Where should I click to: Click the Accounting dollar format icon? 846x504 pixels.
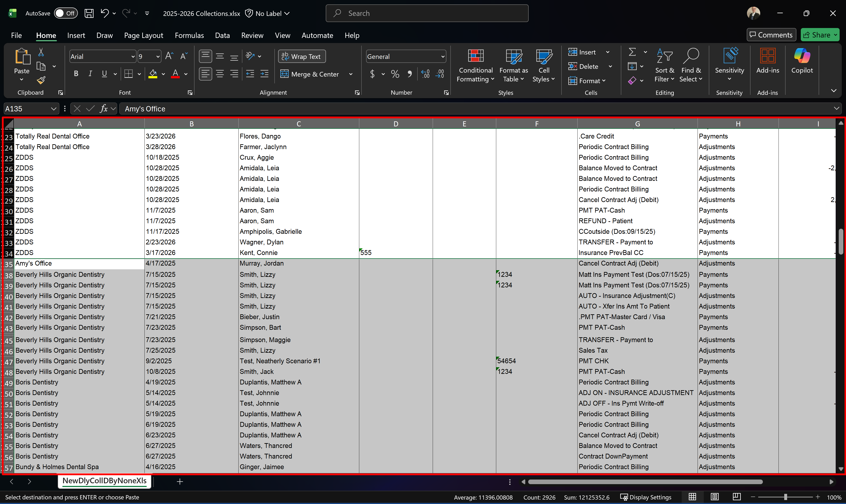point(372,74)
